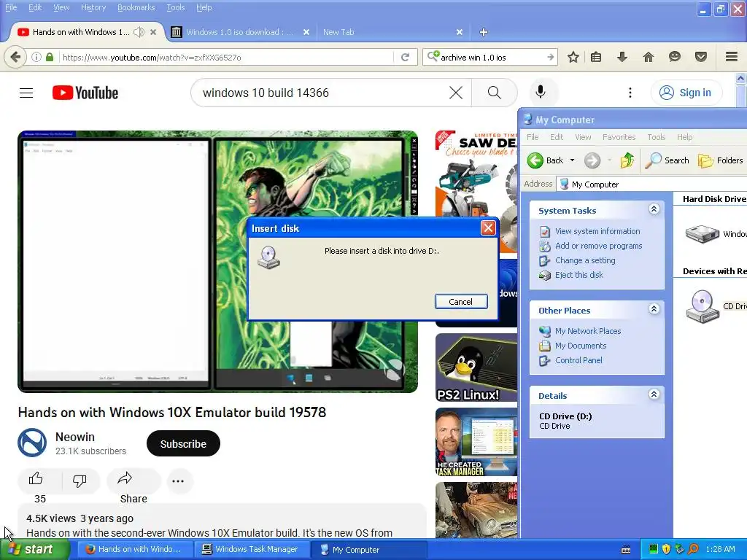
Task: Click the Neowin channel avatar
Action: click(x=32, y=443)
